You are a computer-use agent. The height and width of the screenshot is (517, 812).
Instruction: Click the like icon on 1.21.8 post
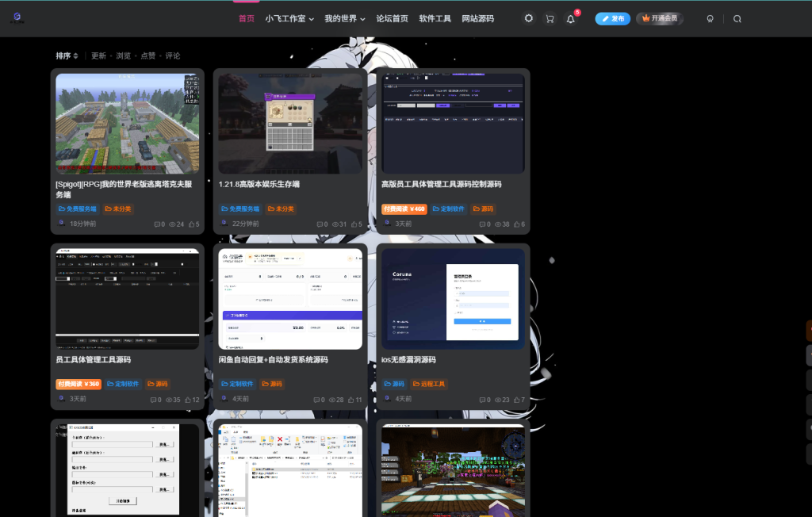354,224
